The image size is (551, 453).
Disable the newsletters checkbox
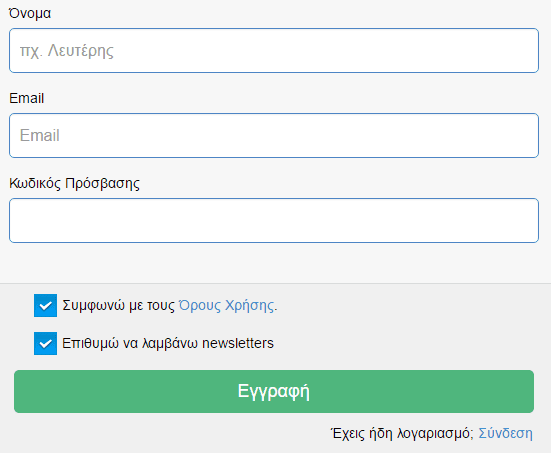click(x=45, y=343)
